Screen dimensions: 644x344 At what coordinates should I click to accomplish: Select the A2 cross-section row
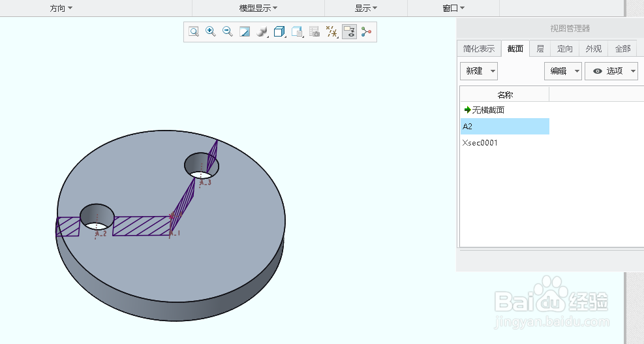click(x=505, y=126)
